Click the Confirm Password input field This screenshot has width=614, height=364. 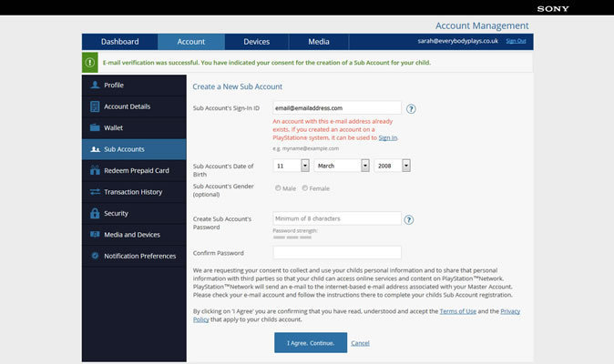coord(337,252)
